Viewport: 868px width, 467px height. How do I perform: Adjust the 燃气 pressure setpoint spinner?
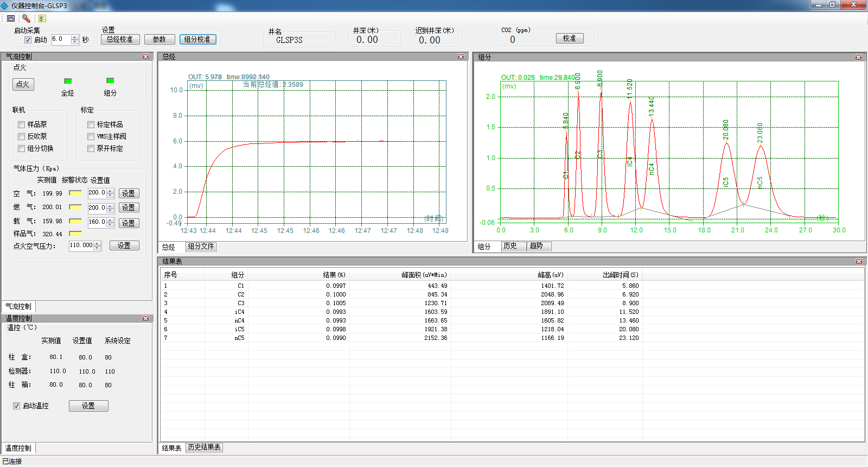click(110, 207)
